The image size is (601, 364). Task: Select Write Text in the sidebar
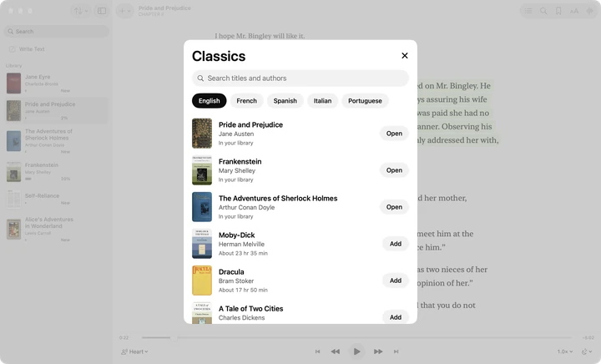tap(27, 49)
